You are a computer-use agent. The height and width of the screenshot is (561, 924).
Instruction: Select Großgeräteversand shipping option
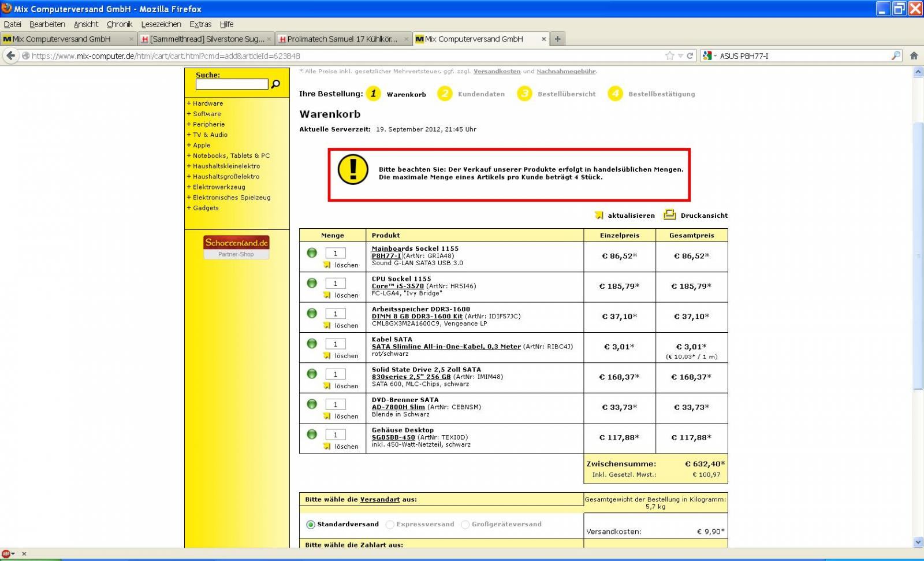[x=465, y=525]
